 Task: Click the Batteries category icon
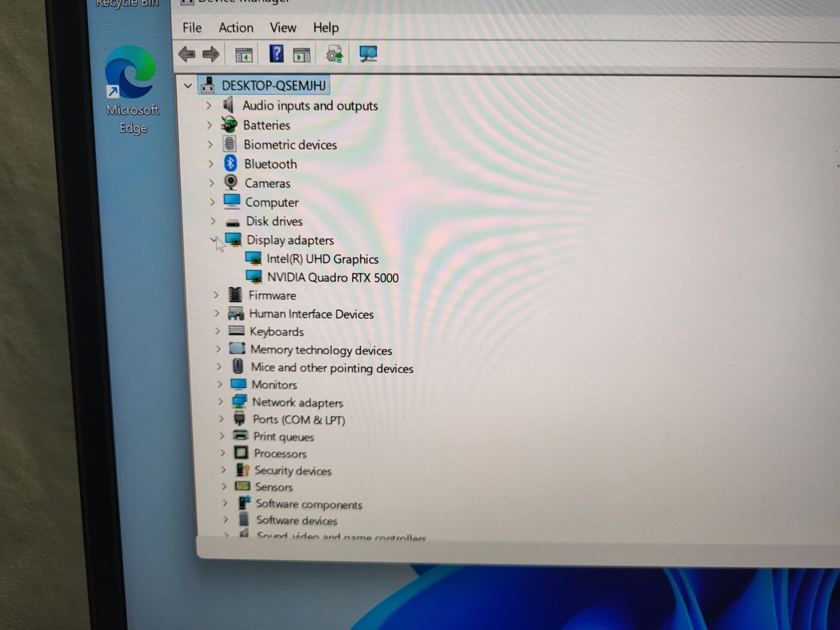[x=229, y=124]
